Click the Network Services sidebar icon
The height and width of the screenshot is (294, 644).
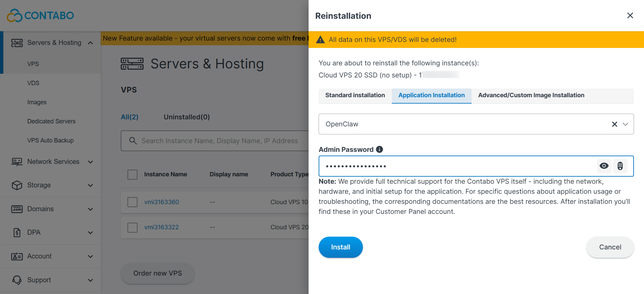[17, 162]
